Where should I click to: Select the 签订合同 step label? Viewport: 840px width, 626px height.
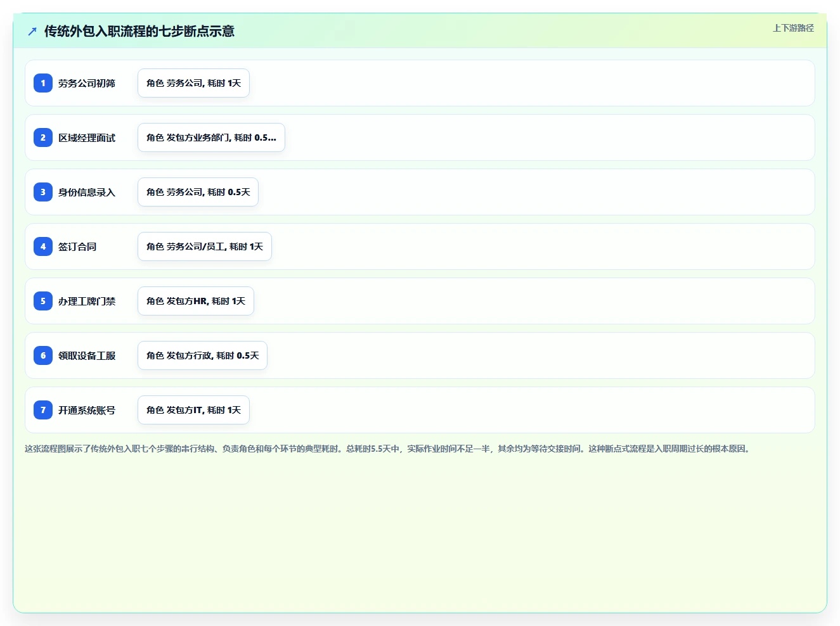[x=77, y=246]
